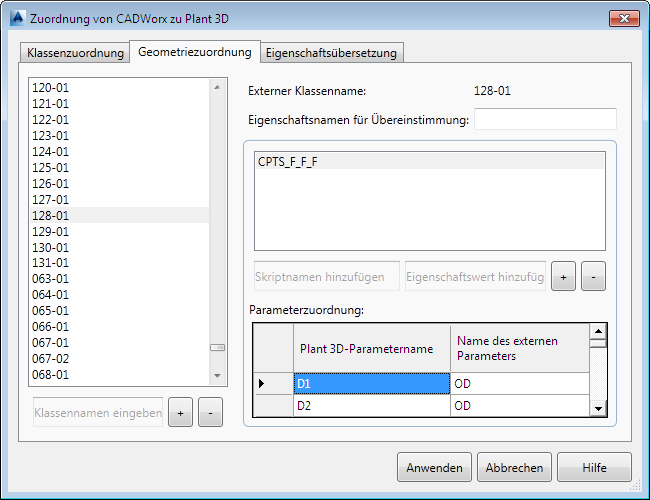
Task: Select class 063-01 in the list
Action: point(120,279)
